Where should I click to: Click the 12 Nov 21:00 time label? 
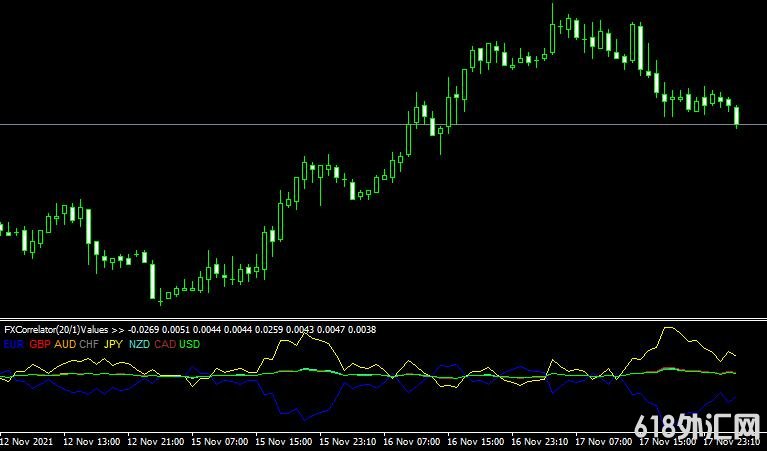(157, 440)
